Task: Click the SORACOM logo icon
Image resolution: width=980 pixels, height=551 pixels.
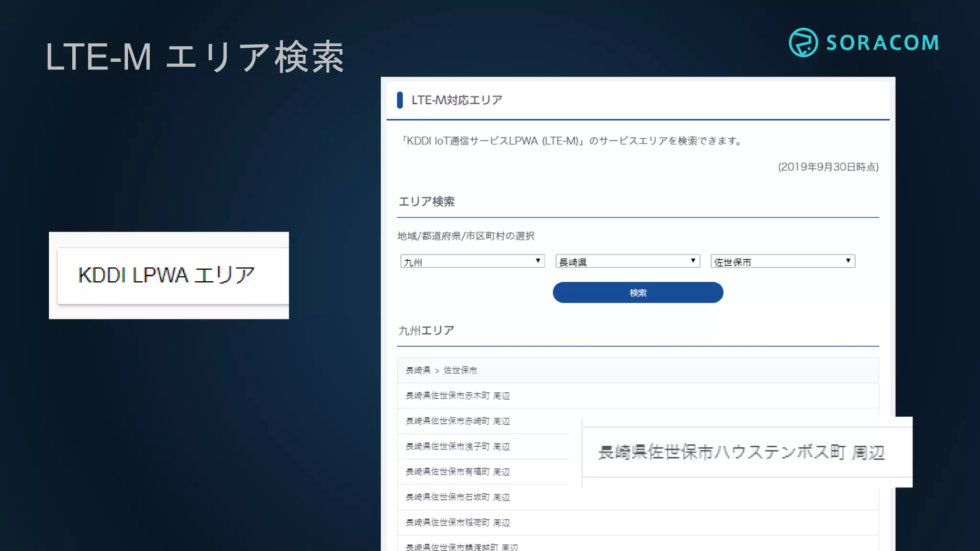Action: tap(803, 43)
